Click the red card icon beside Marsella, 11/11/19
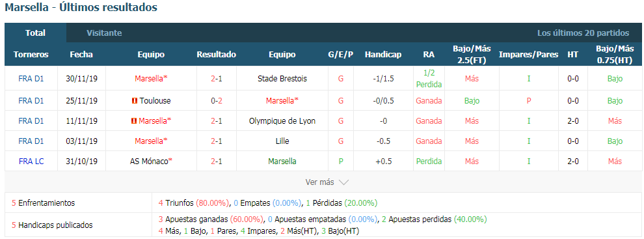Screen dimensions: 644x239 [x=133, y=121]
